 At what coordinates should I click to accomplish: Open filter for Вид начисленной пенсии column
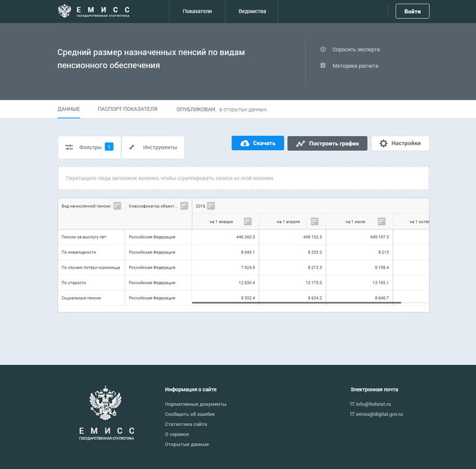tap(117, 206)
